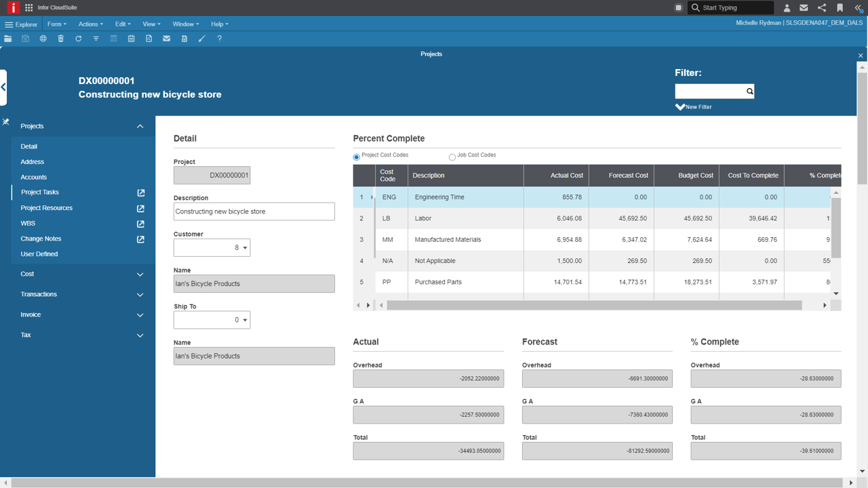Click the Help question mark icon
Image resolution: width=868 pixels, height=488 pixels.
click(218, 39)
